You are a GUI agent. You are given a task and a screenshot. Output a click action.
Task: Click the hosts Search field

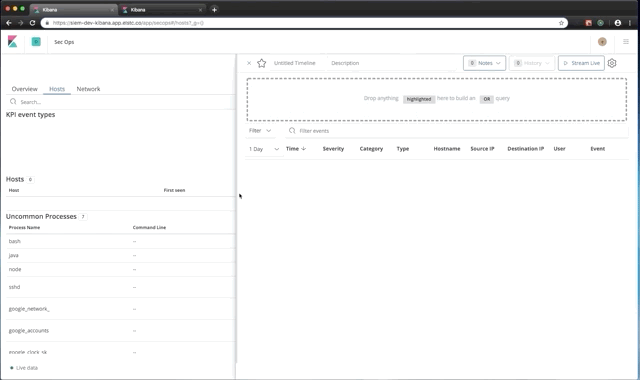121,102
